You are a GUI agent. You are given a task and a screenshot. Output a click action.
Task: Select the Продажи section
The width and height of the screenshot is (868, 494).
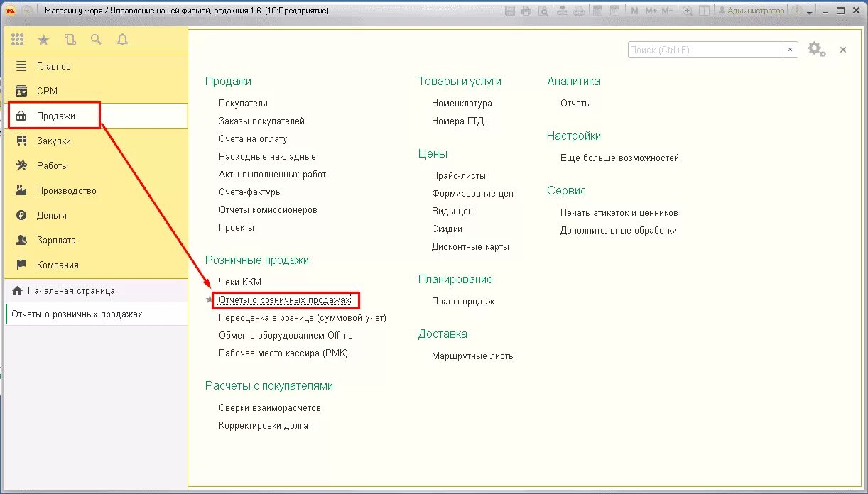click(x=97, y=116)
